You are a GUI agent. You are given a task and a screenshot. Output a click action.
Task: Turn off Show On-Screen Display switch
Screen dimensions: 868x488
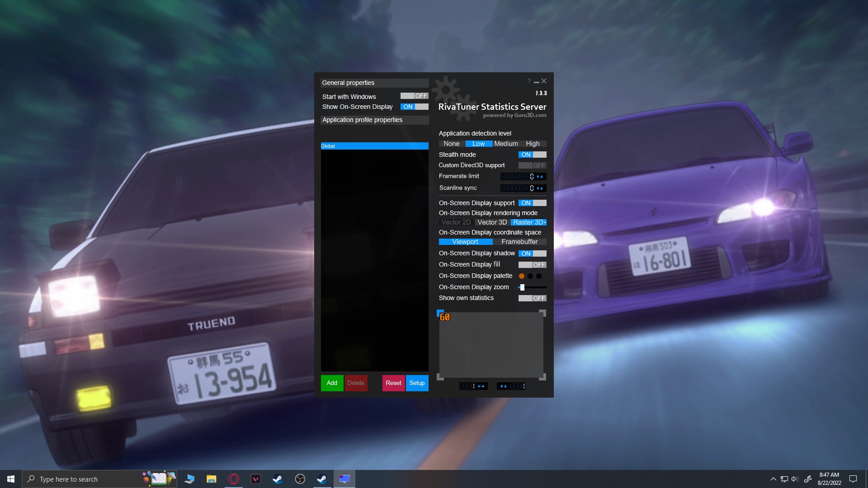[414, 107]
